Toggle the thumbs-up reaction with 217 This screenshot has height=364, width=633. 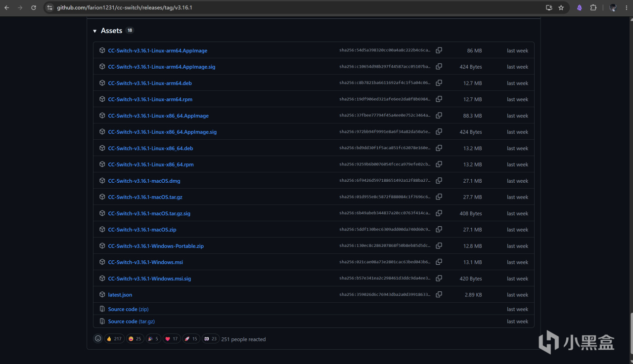tap(114, 339)
